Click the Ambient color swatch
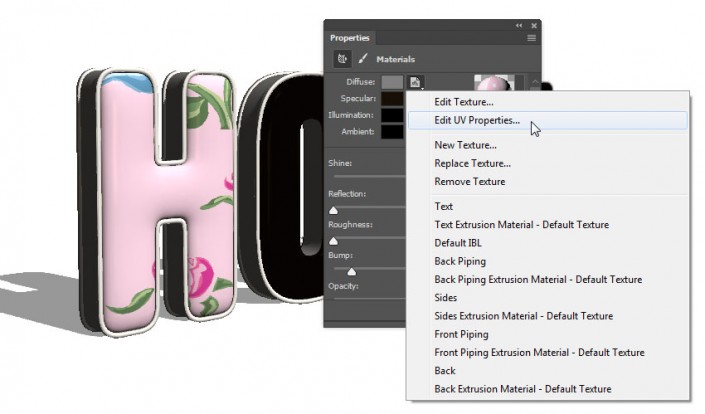The image size is (705, 414). tap(392, 131)
